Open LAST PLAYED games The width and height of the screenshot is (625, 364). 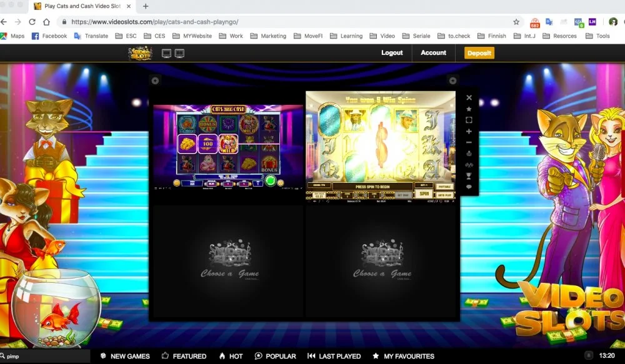[334, 356]
